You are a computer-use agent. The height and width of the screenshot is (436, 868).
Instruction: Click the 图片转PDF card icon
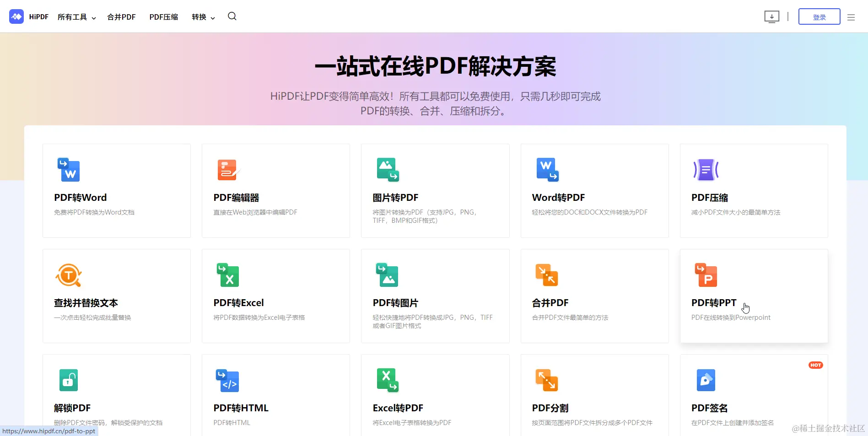pos(388,170)
